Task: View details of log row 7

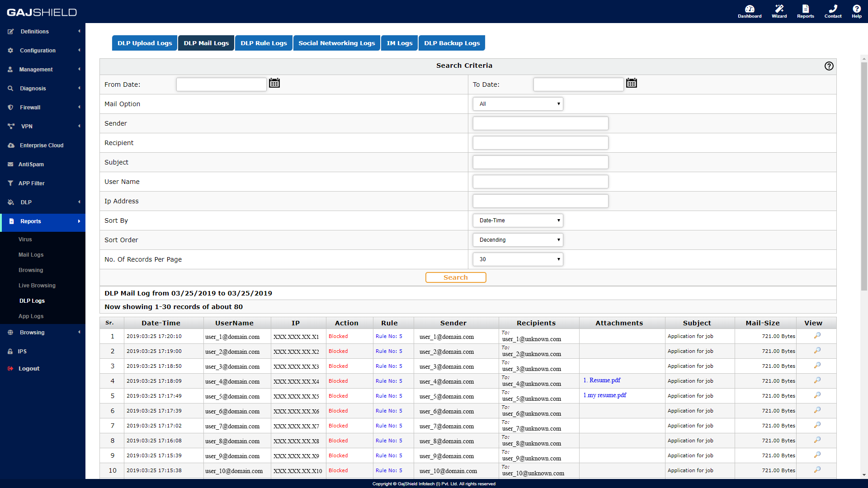Action: pos(817,425)
